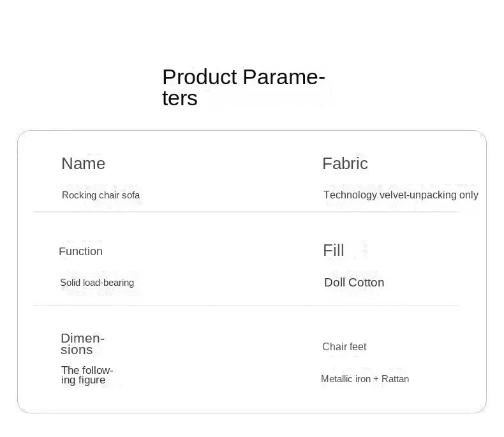Select the Chair feet label
This screenshot has width=504, height=437.
345,346
